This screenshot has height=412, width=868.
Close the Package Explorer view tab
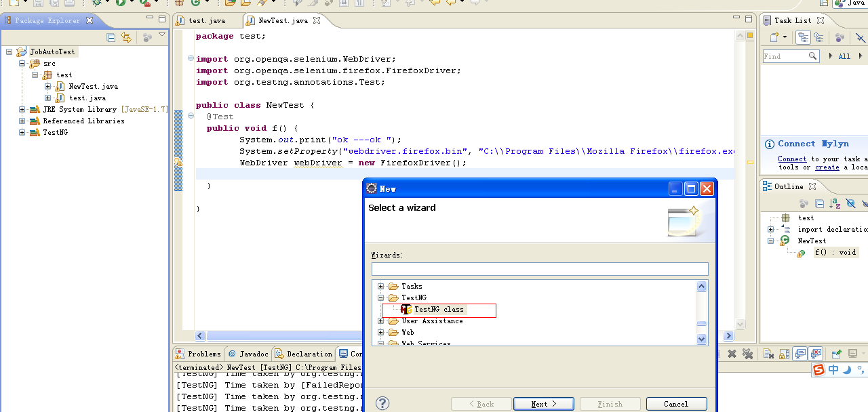pyautogui.click(x=90, y=20)
